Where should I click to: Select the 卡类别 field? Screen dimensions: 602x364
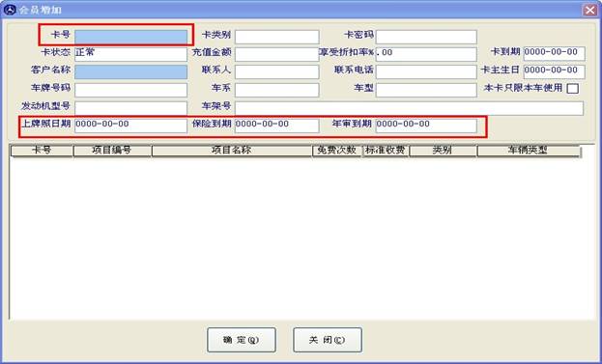276,38
